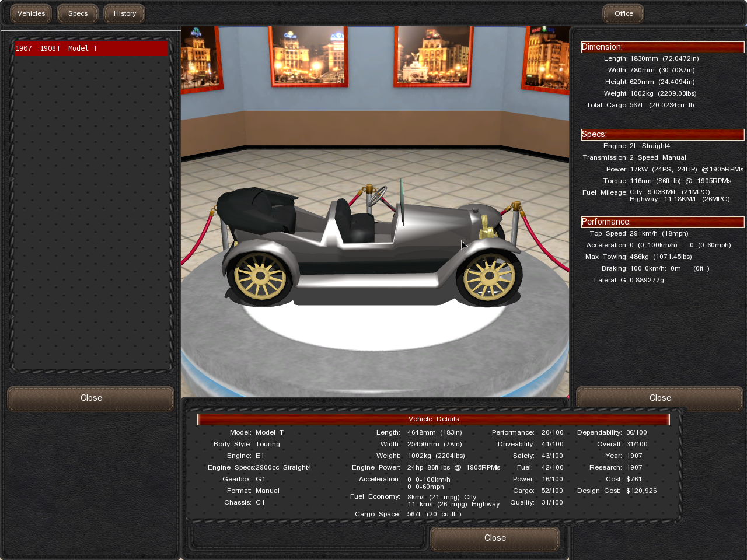Click the car's front wheel
The image size is (747, 560).
coord(489,278)
